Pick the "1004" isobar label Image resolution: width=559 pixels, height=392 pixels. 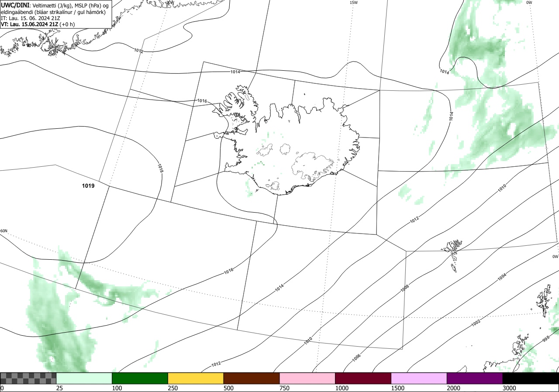(x=502, y=277)
